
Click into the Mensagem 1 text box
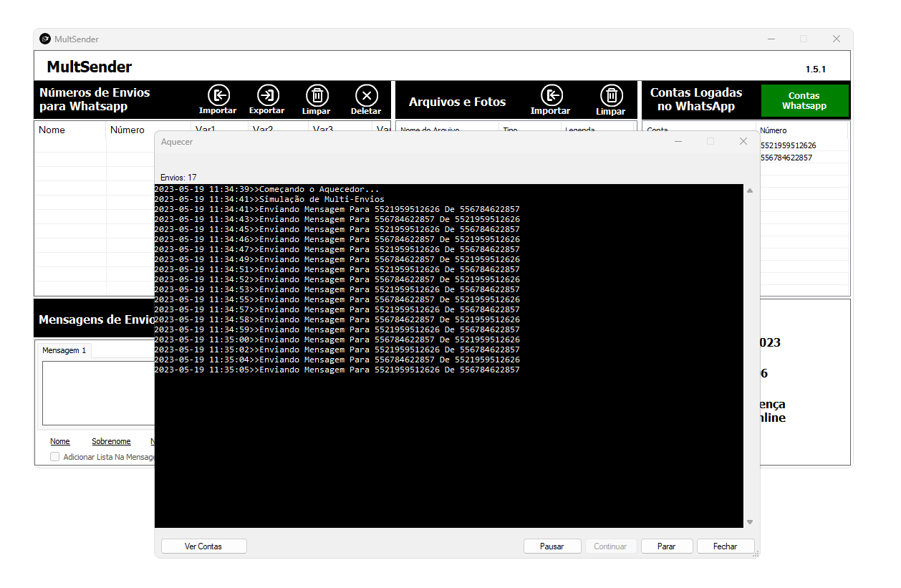click(x=98, y=393)
